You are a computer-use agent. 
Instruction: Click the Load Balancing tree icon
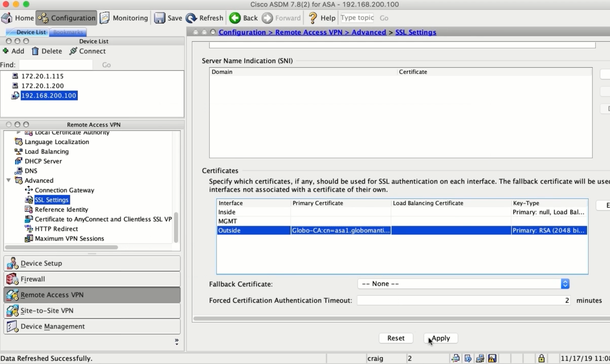point(19,151)
